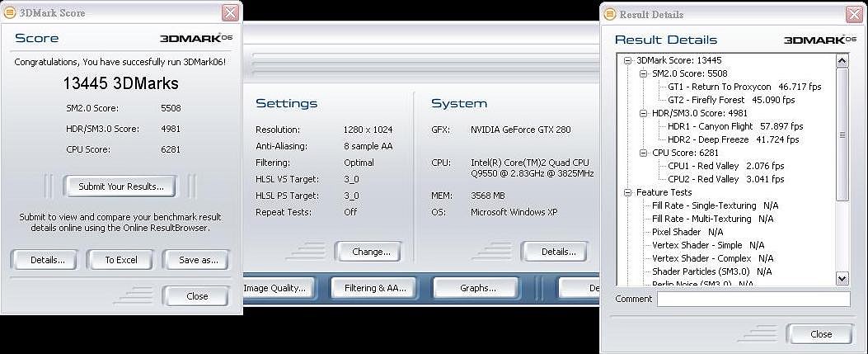Click Close button in Result Details window
The image size is (868, 354).
819,334
